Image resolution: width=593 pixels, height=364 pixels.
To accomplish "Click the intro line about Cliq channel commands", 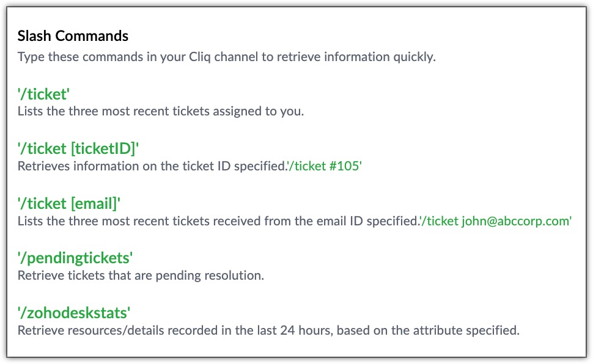I will pos(227,57).
